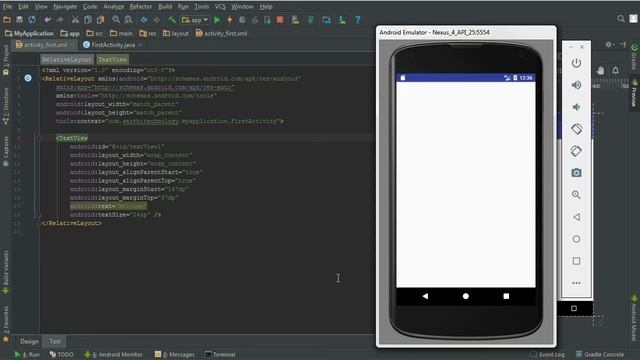Switch to the Design editor tab
The image size is (640, 360).
(x=29, y=341)
